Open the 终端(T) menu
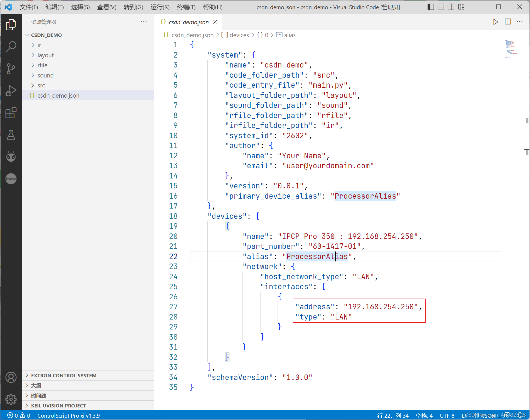The height and width of the screenshot is (420, 530). 186,7
